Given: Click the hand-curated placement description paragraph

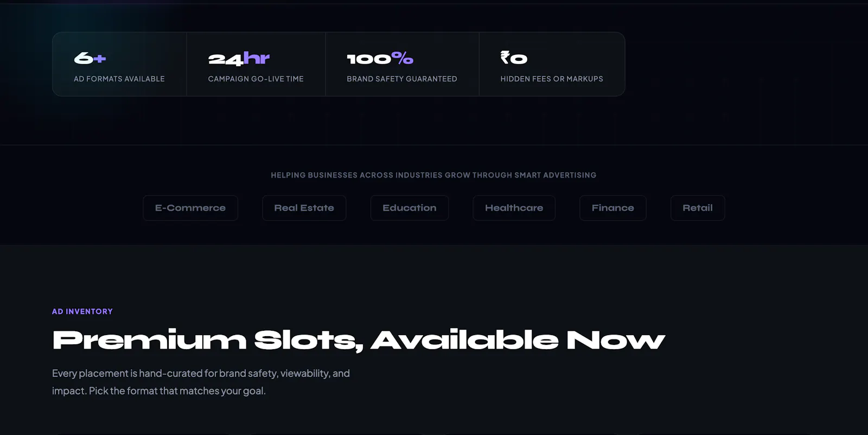Looking at the screenshot, I should (x=201, y=382).
